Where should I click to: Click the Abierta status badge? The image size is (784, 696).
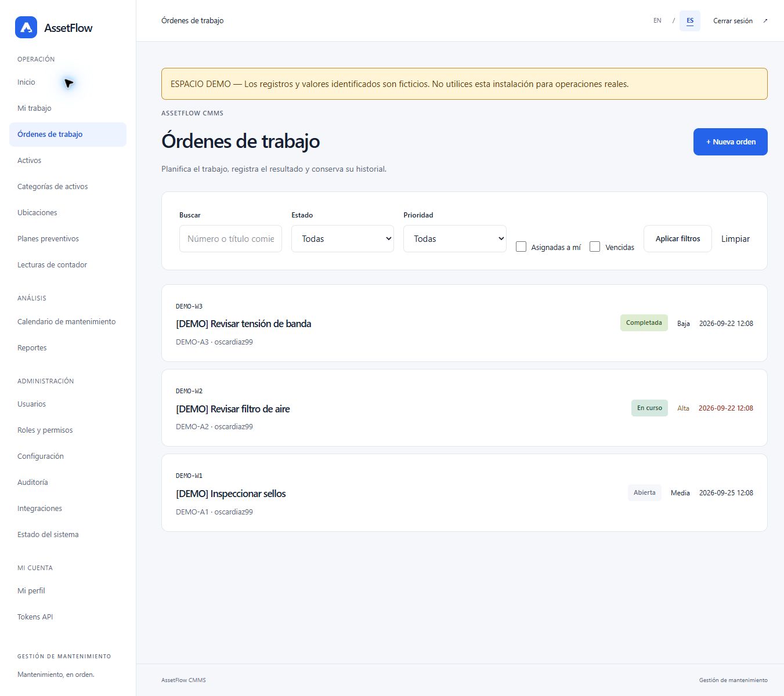click(x=645, y=492)
